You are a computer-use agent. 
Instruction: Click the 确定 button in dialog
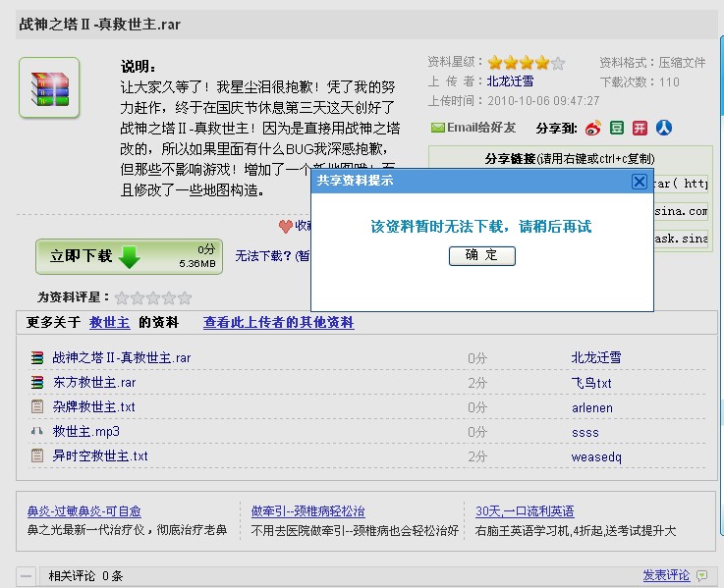[x=481, y=255]
